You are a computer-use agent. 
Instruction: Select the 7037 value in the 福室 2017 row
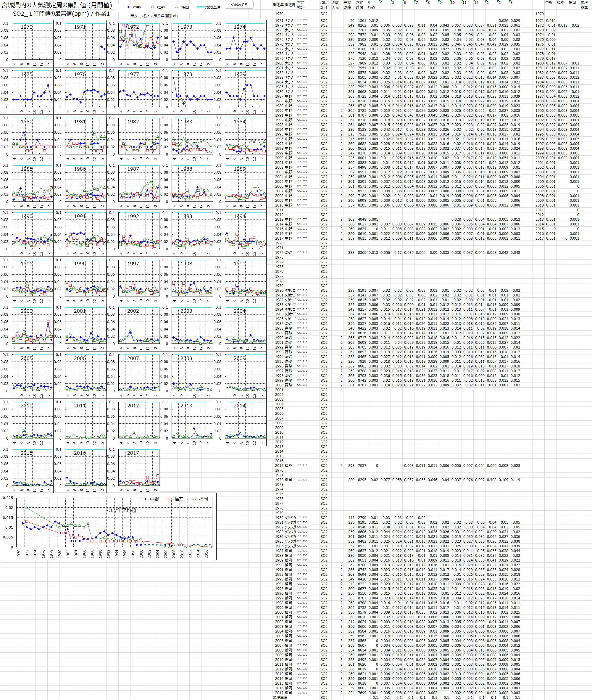362,465
